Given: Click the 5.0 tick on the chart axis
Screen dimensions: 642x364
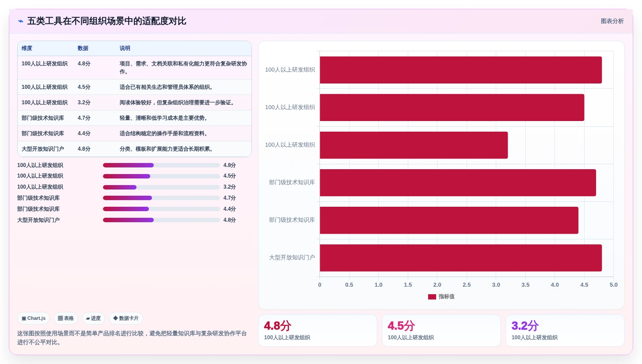Looking at the screenshot, I should point(614,285).
